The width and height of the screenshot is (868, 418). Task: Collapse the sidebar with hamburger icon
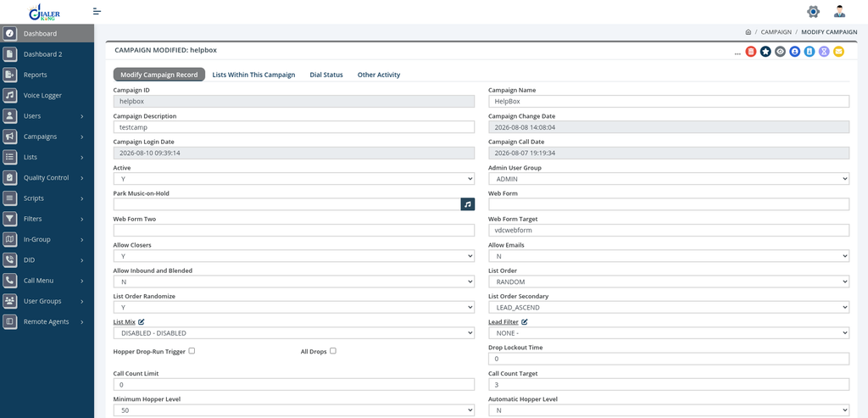click(97, 11)
